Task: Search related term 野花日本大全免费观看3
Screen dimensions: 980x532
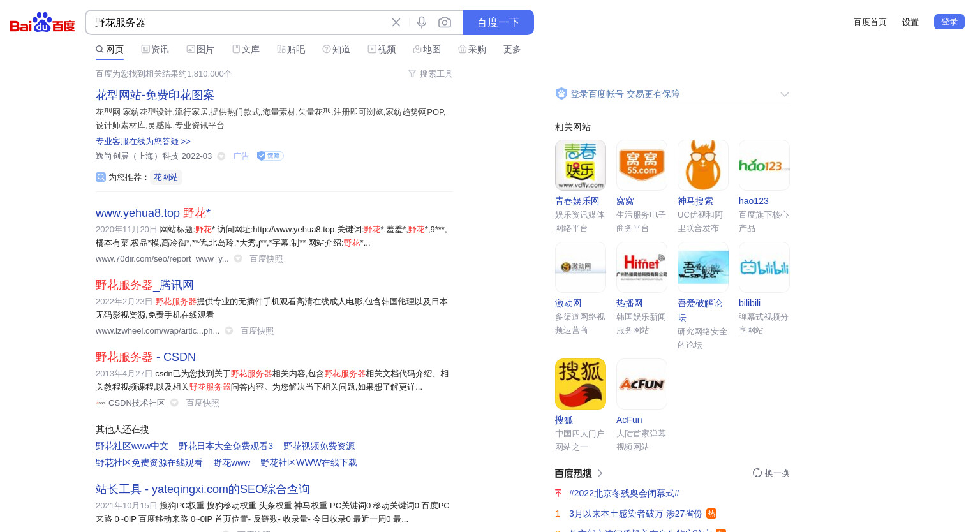Action: (x=226, y=446)
